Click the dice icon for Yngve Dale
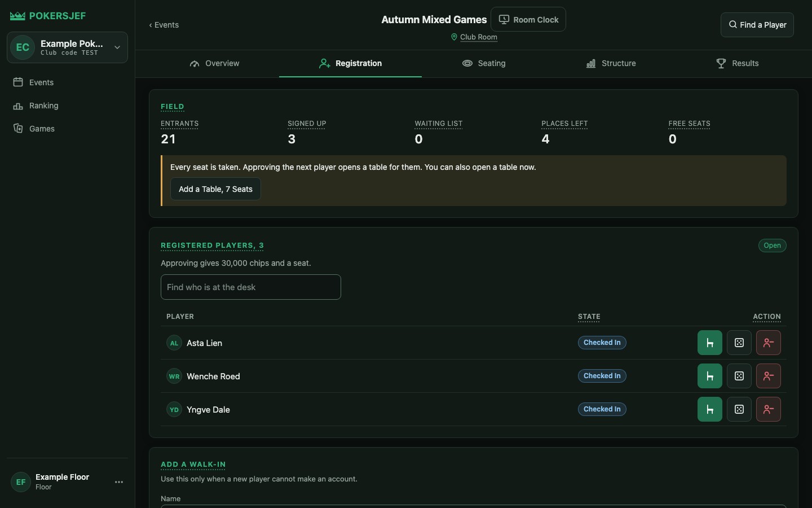Image resolution: width=812 pixels, height=508 pixels. click(739, 409)
